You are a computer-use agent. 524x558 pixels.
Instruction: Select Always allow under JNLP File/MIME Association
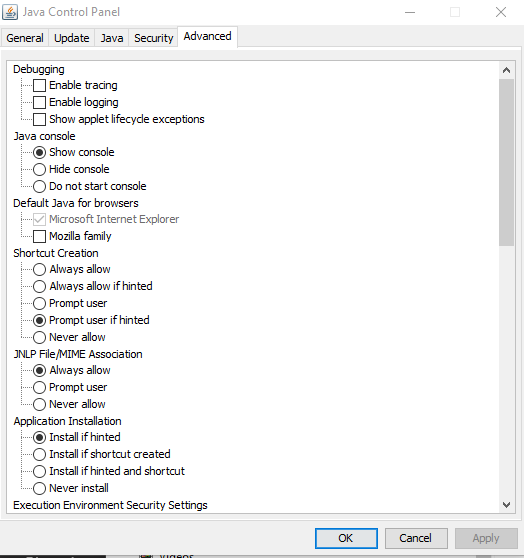(39, 370)
